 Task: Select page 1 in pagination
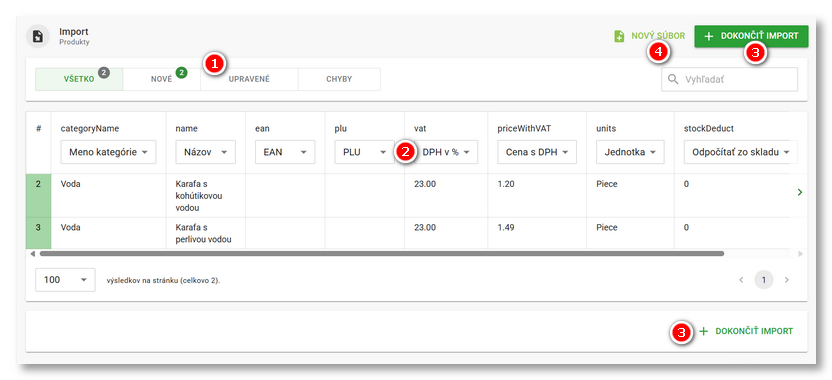[764, 280]
